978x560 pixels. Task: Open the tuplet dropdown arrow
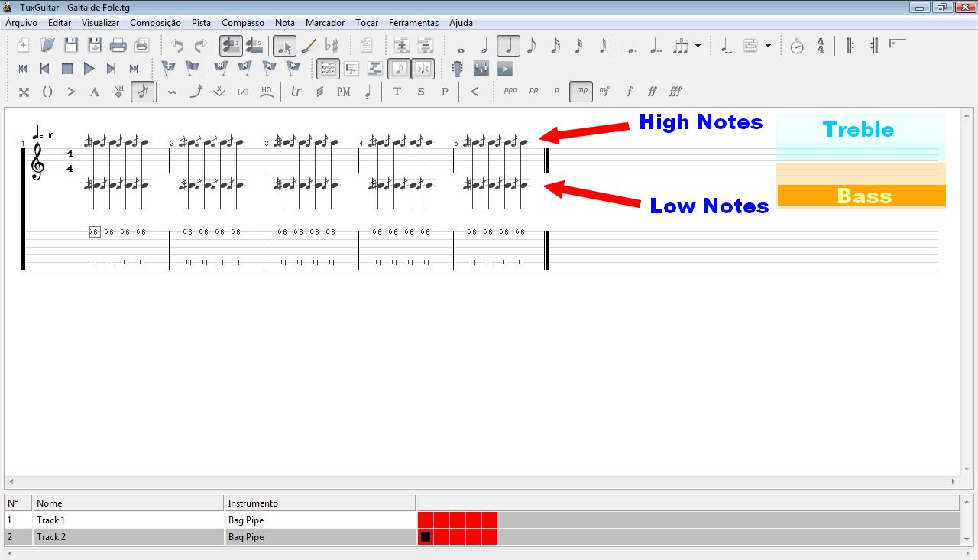coord(698,47)
